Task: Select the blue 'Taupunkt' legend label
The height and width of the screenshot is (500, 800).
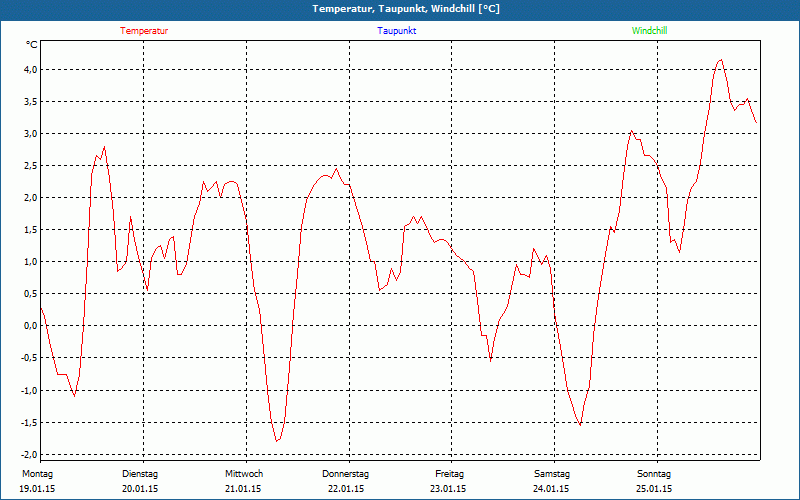Action: 396,31
